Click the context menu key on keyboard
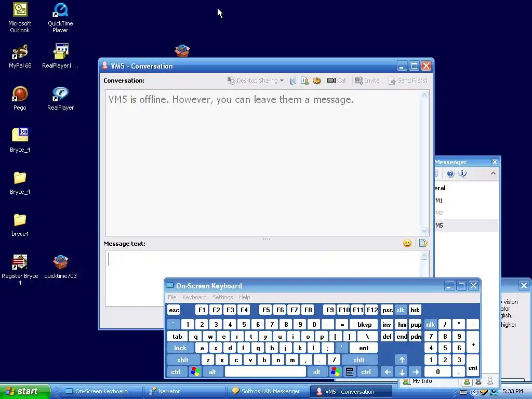Screen dimensions: 532x399 click(350, 372)
